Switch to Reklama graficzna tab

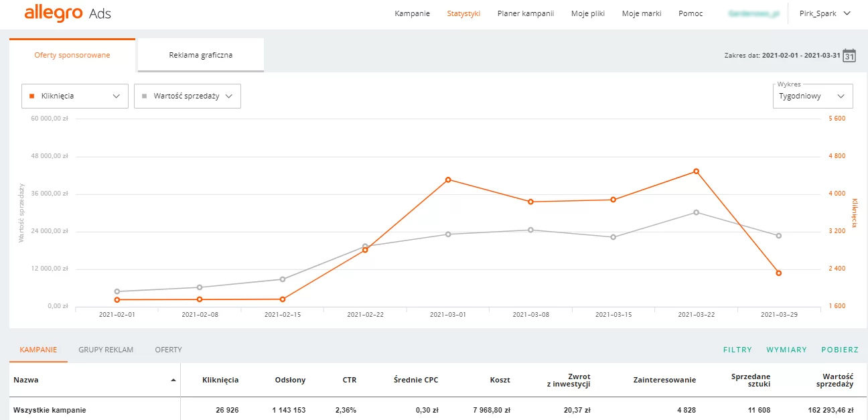(x=200, y=55)
